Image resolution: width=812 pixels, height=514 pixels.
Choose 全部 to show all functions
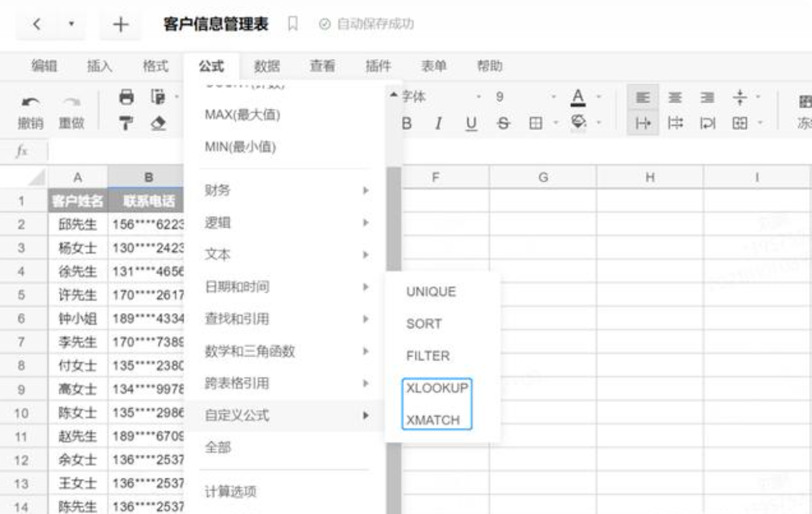218,447
